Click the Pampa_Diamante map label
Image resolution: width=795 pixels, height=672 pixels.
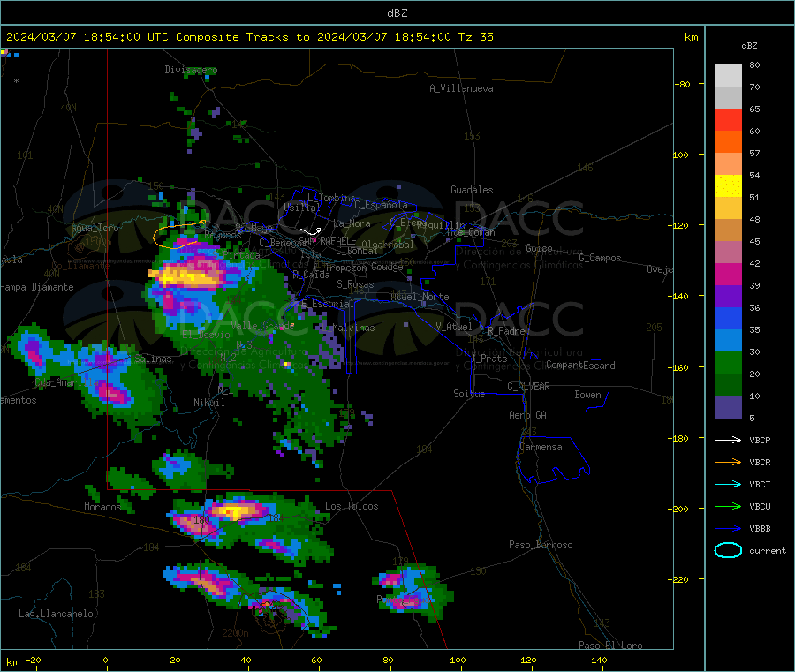coord(37,287)
